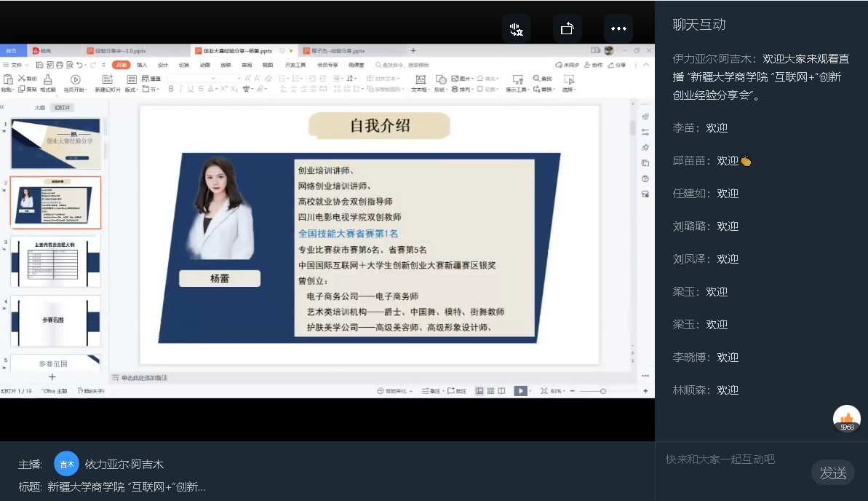Click the 分享 share button
Screen dimensions: 868x501
point(617,65)
